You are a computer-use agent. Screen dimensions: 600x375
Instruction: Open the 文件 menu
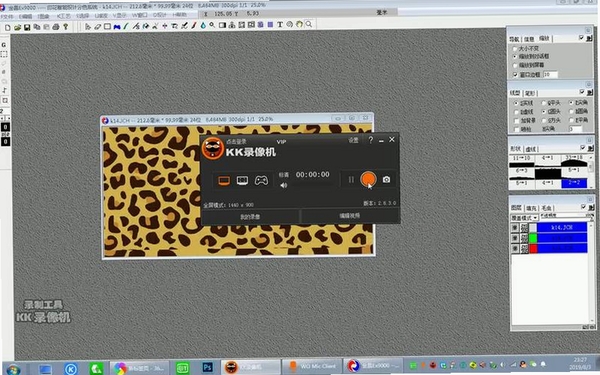(x=7, y=16)
